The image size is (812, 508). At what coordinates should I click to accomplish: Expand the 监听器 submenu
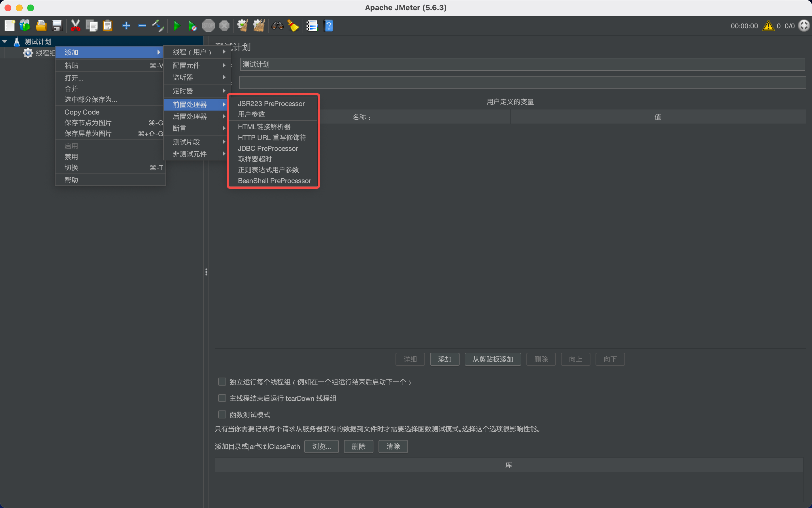(x=197, y=77)
